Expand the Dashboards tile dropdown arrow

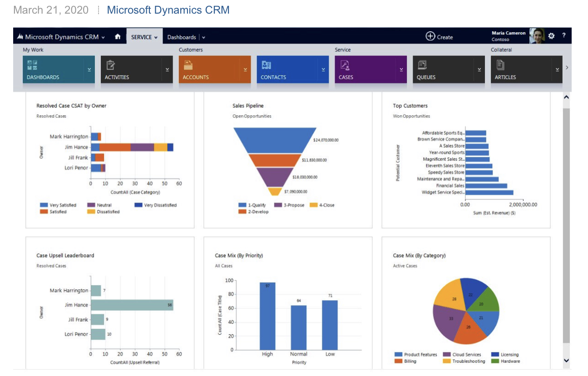pyautogui.click(x=89, y=69)
